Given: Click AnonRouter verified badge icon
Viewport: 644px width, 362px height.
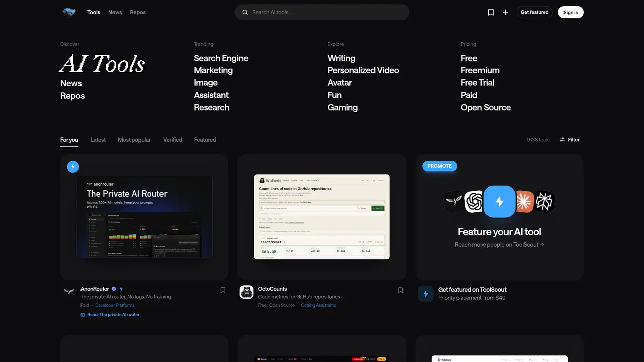Looking at the screenshot, I should 114,289.
